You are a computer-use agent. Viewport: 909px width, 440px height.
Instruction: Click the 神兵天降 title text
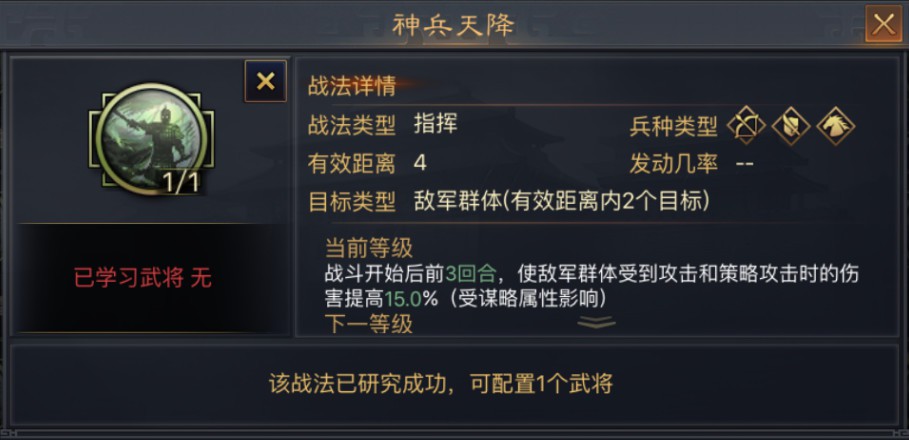pos(454,24)
